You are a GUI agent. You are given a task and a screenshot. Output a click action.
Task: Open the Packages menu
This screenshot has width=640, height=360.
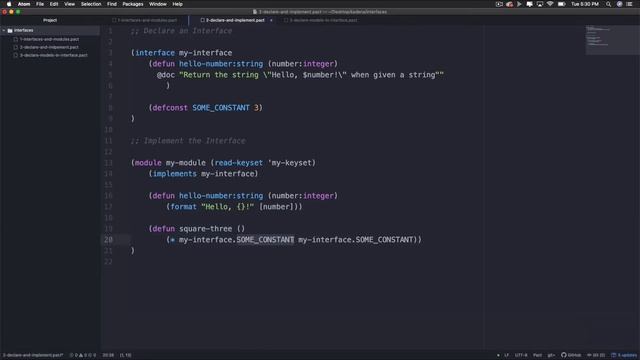[x=133, y=4]
